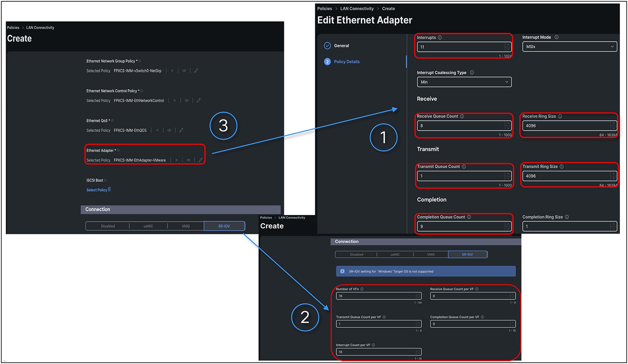Choose the Disabled connection option in left window

[108, 226]
